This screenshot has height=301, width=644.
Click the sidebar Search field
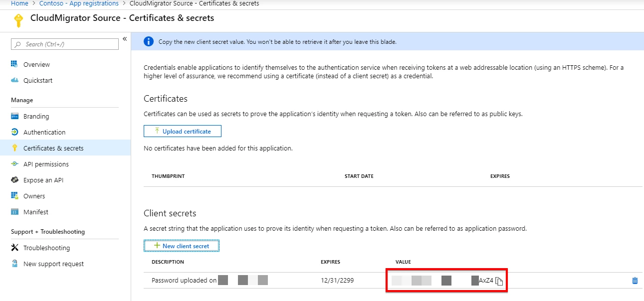point(65,44)
